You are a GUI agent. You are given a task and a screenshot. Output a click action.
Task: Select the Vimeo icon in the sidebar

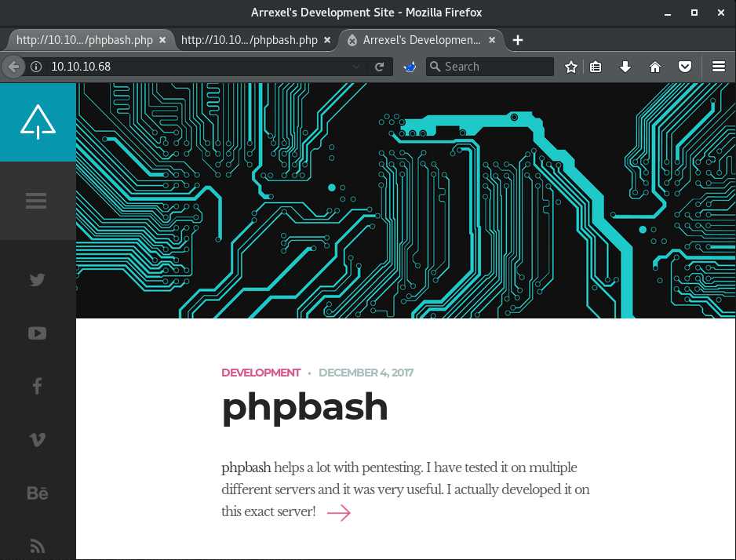(x=36, y=439)
